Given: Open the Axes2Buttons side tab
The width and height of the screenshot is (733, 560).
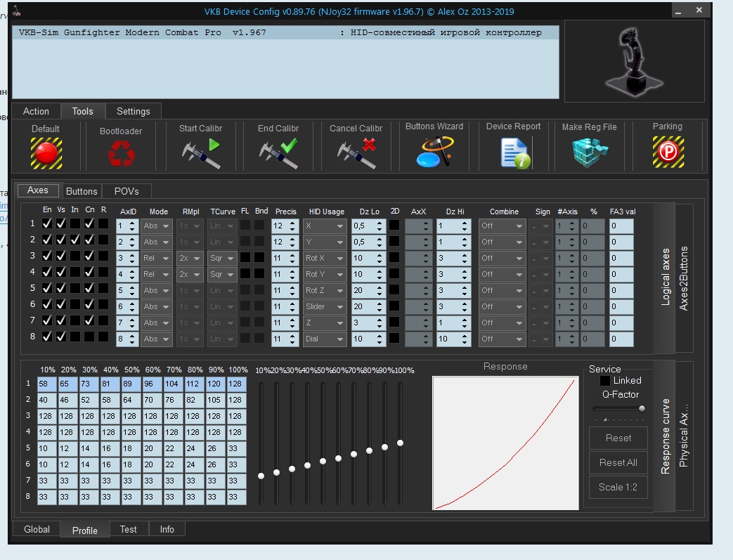Looking at the screenshot, I should click(x=683, y=278).
